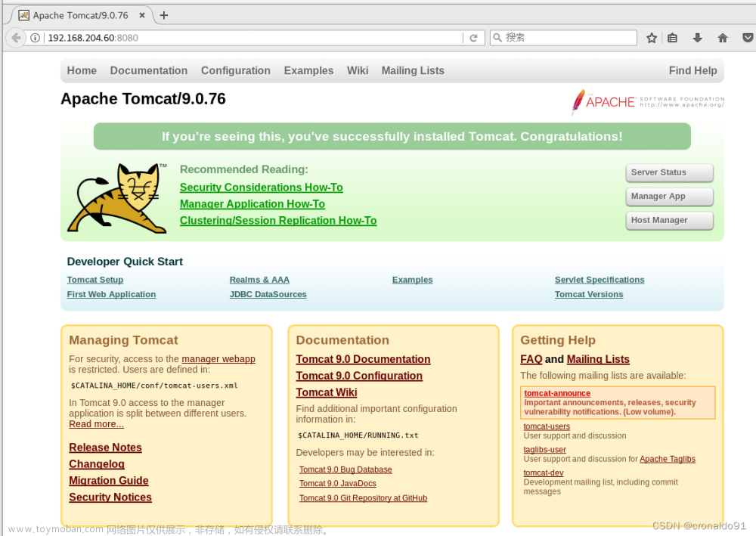Click the Tomcat cat mascot image
Image resolution: width=756 pixels, height=536 pixels.
(x=117, y=198)
